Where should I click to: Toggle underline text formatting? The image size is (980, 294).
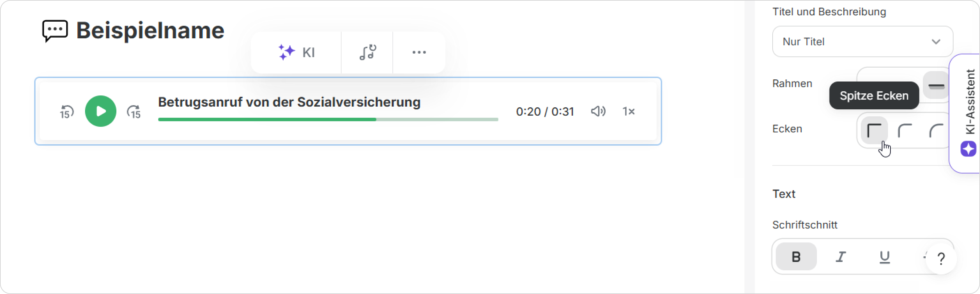[x=885, y=257]
